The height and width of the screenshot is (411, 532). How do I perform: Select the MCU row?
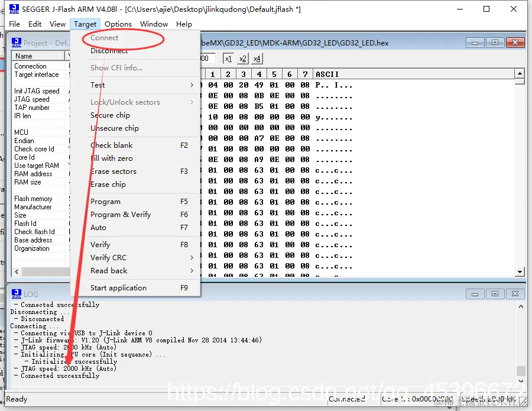click(x=40, y=132)
